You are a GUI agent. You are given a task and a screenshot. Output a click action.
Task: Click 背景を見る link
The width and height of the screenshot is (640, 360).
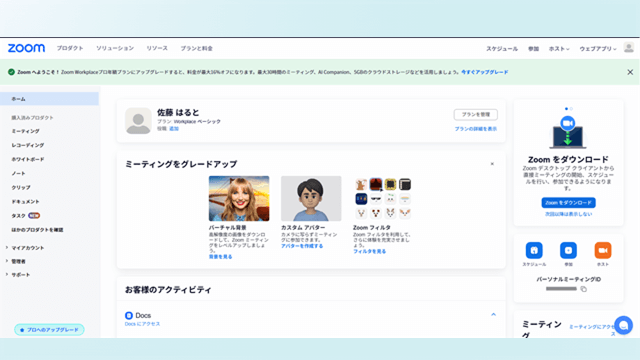[x=220, y=257]
